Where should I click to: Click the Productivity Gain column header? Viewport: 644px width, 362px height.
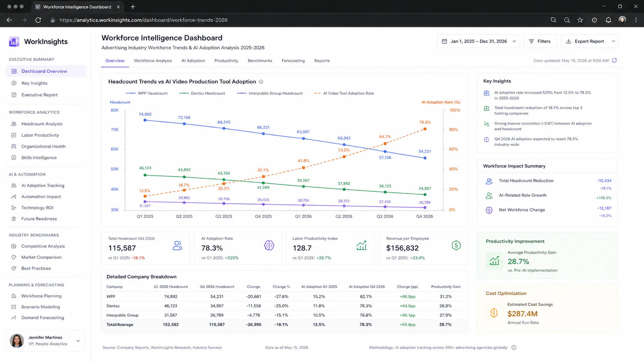tap(446, 287)
